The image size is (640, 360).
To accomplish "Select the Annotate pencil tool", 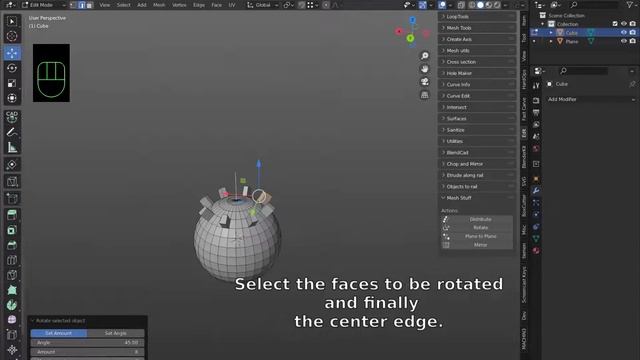I will [12, 132].
